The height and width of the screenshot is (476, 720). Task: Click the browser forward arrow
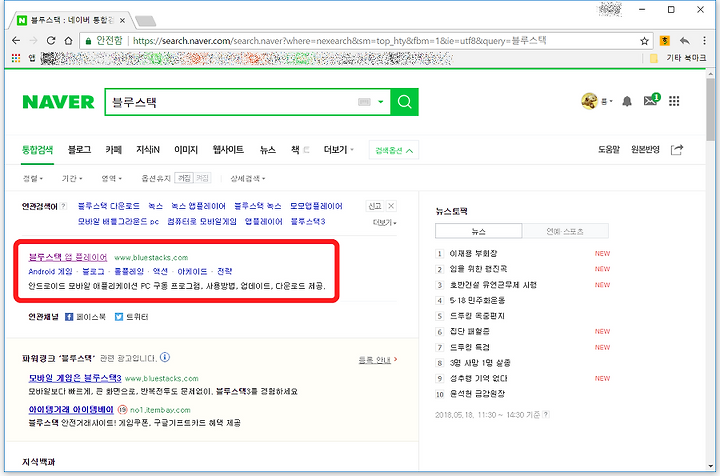click(x=34, y=41)
